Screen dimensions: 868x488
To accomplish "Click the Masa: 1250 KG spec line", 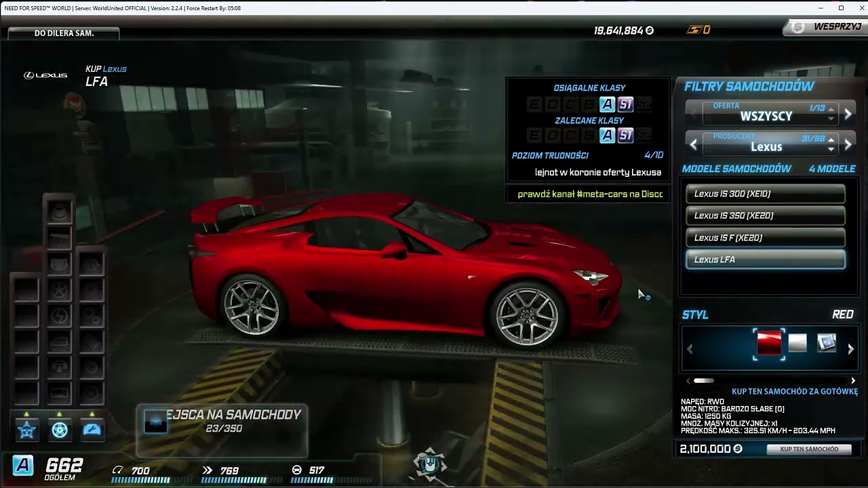I will pyautogui.click(x=705, y=416).
